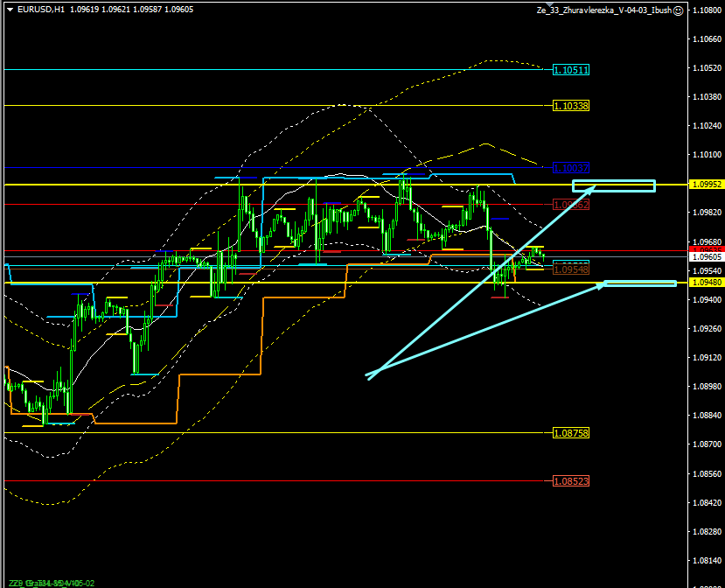Select the upper cyan rectangle near 1.09952
Image resolution: width=725 pixels, height=588 pixels.
(614, 185)
